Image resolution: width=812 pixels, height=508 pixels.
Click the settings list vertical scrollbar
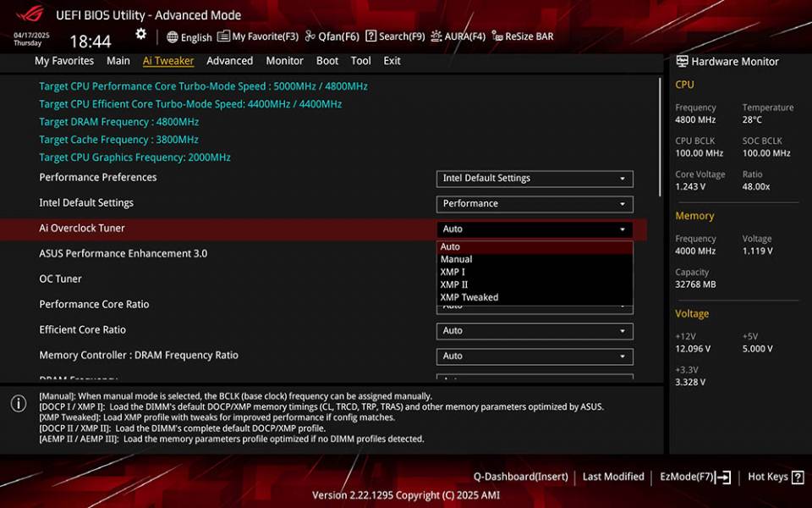(661, 135)
